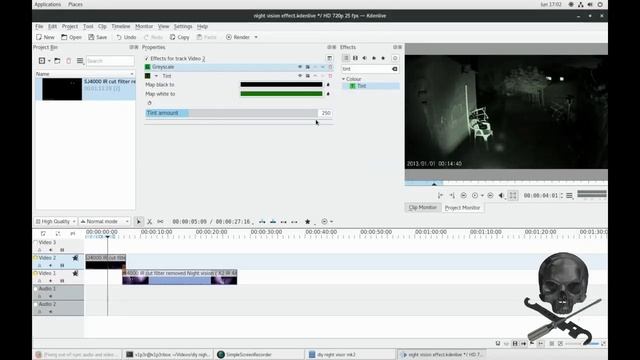Image resolution: width=640 pixels, height=360 pixels.
Task: Click the Copy toolbar button
Action: pyautogui.click(x=180, y=37)
